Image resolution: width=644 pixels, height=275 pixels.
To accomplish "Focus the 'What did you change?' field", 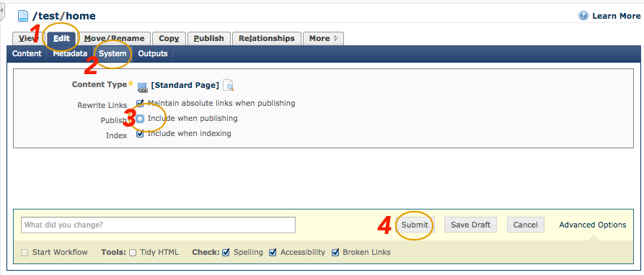I will point(158,225).
